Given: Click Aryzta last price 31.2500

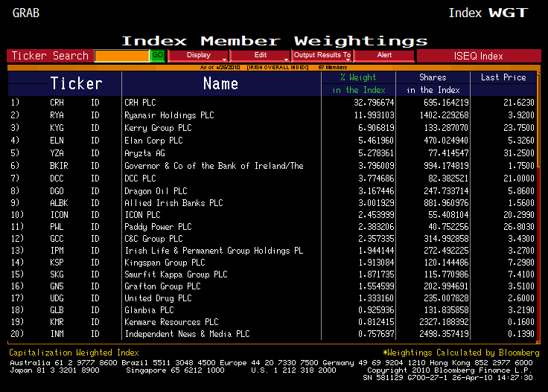Looking at the screenshot, I should (519, 153).
